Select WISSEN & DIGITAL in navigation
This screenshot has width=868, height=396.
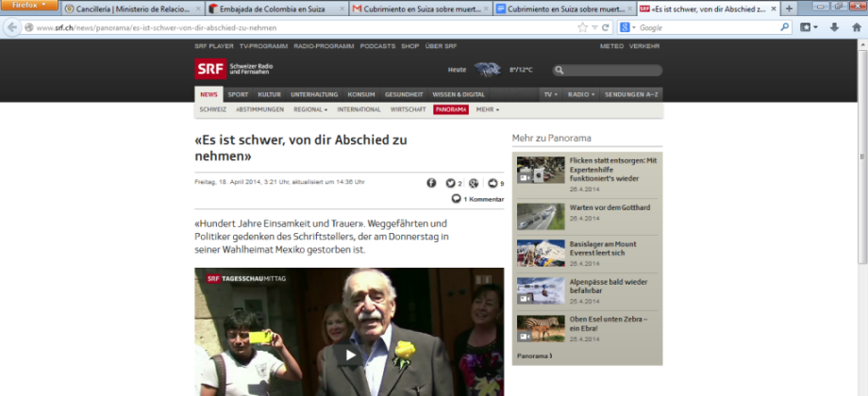point(459,94)
